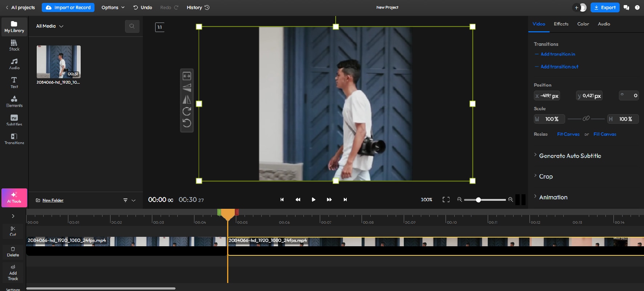Open the Subtitles panel
This screenshot has width=644, height=291.
[14, 120]
